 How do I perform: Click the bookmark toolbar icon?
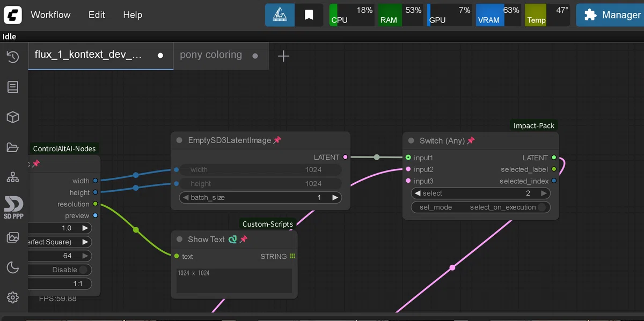(x=309, y=15)
